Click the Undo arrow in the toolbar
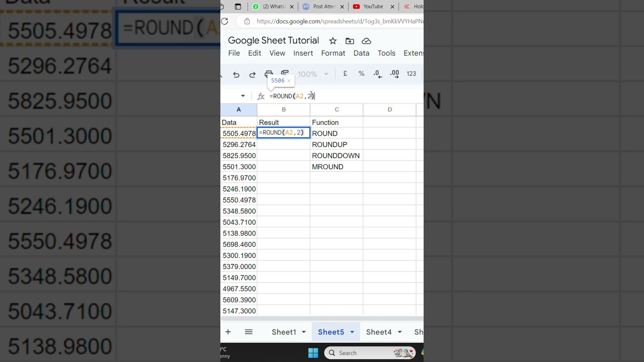644x362 pixels. (236, 74)
